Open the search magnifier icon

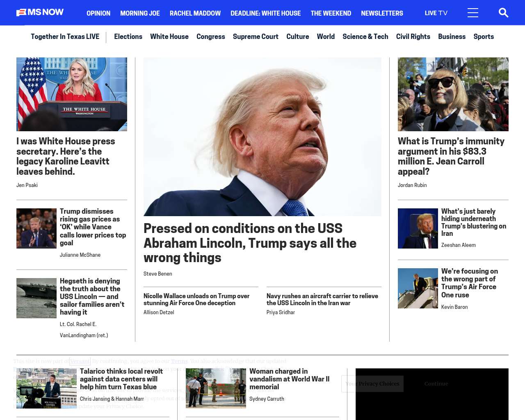[x=503, y=13]
